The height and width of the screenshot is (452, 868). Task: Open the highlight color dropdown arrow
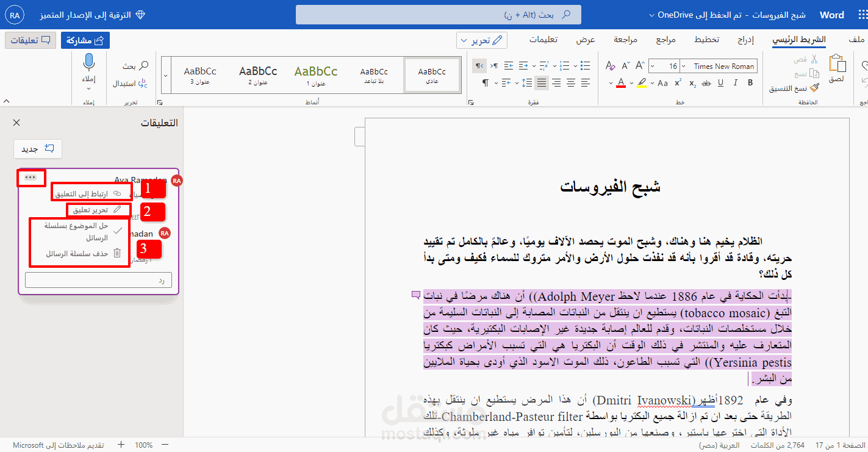(x=631, y=83)
